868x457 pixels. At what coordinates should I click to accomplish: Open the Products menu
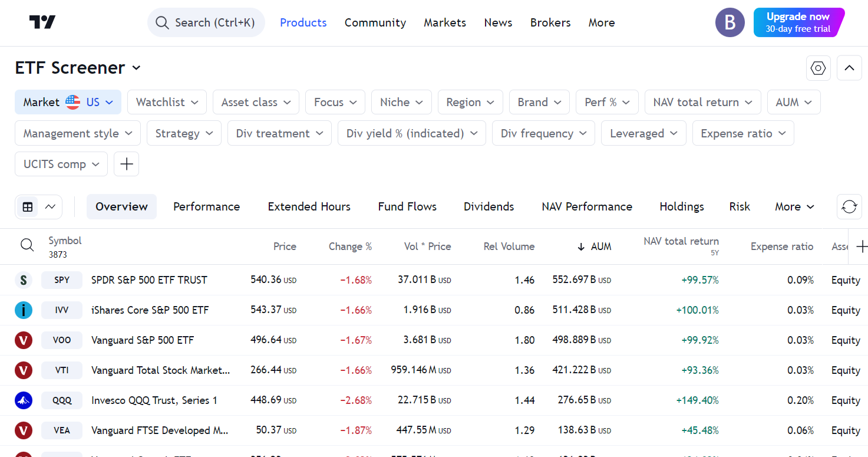303,22
